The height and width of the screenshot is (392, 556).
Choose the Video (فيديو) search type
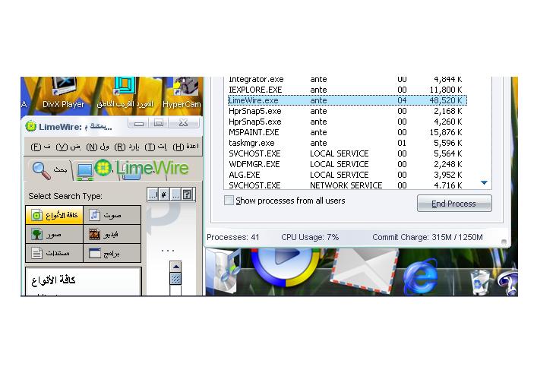tap(112, 234)
